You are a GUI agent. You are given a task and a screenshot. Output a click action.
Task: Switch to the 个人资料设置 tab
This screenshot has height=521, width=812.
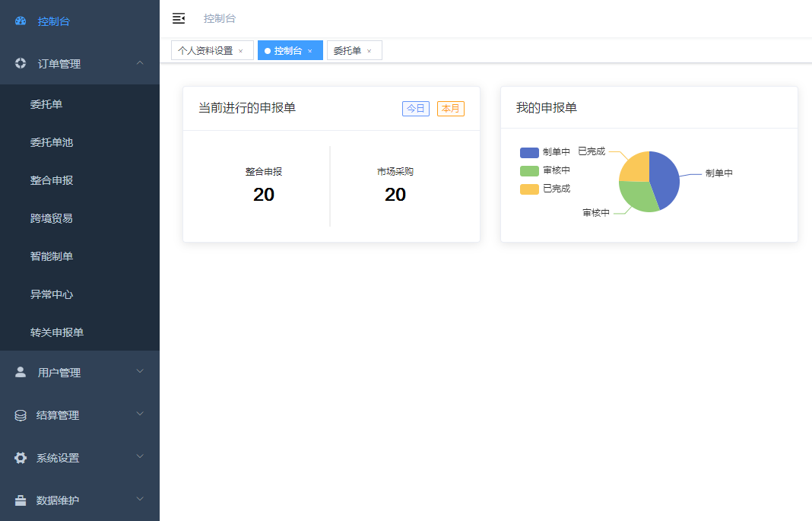pyautogui.click(x=205, y=51)
